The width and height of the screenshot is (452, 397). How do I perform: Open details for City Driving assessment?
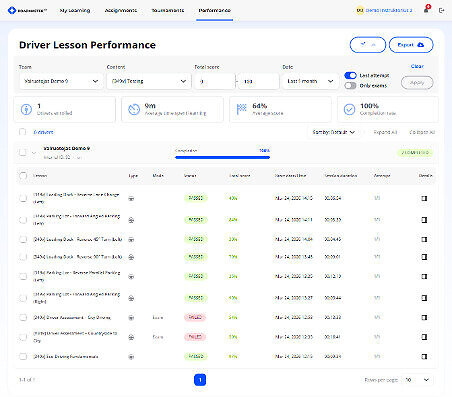click(x=424, y=317)
